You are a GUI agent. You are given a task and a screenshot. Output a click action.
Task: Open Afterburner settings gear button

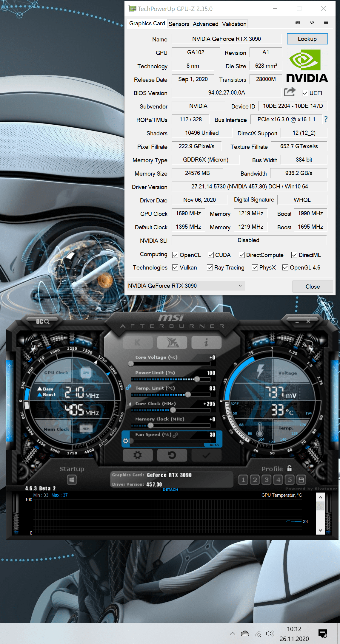[x=138, y=455]
